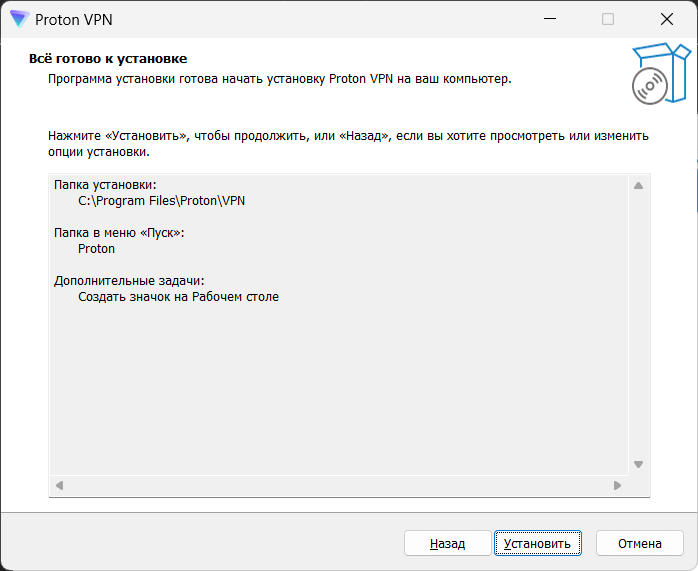Go back with the «Назад» button
Screen dimensions: 698x571
click(x=447, y=543)
